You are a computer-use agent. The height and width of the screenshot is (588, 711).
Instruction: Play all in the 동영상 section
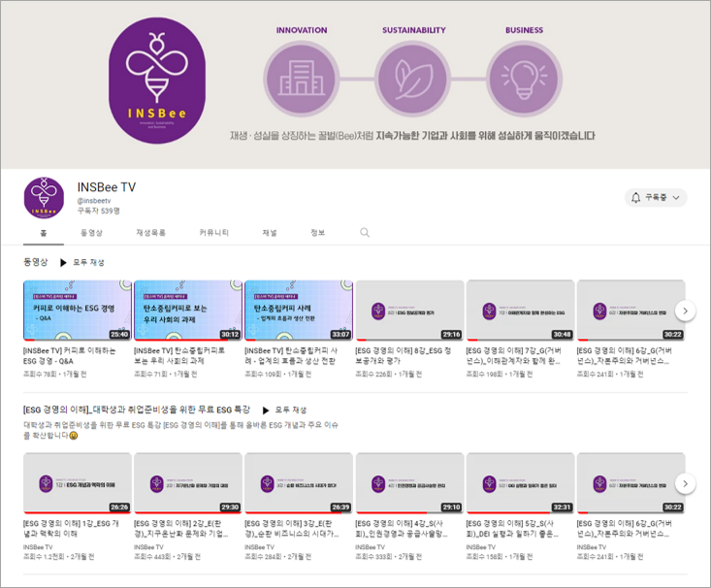tap(82, 262)
